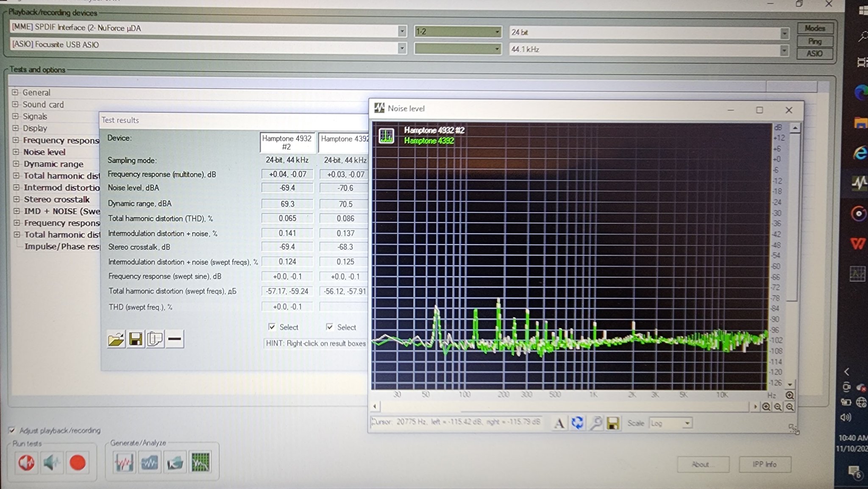The height and width of the screenshot is (489, 868).
Task: Click the -70.6 noise level result box
Action: (x=344, y=188)
